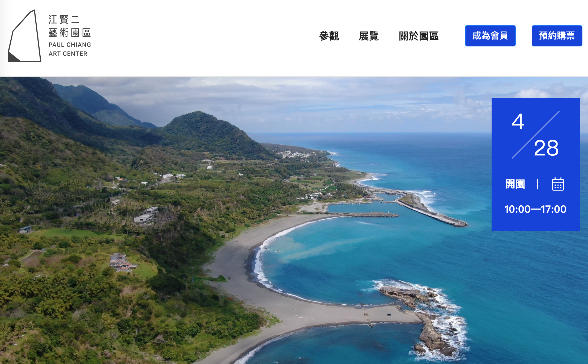588x364 pixels.
Task: Click the rocky outcrop in hero image
Action: pyautogui.click(x=422, y=316)
